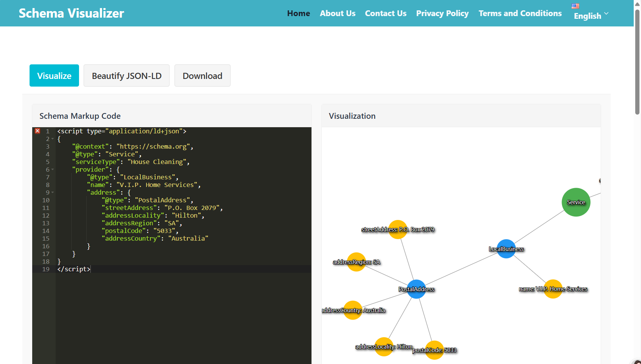Viewport: 641px width, 364px height.
Task: Open the About Us page
Action: (x=338, y=13)
